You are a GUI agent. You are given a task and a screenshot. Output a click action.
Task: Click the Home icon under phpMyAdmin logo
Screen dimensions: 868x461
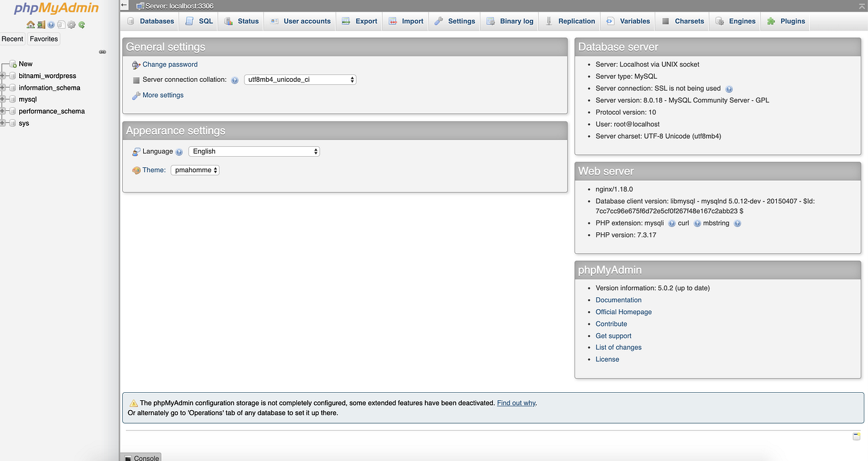tap(30, 25)
